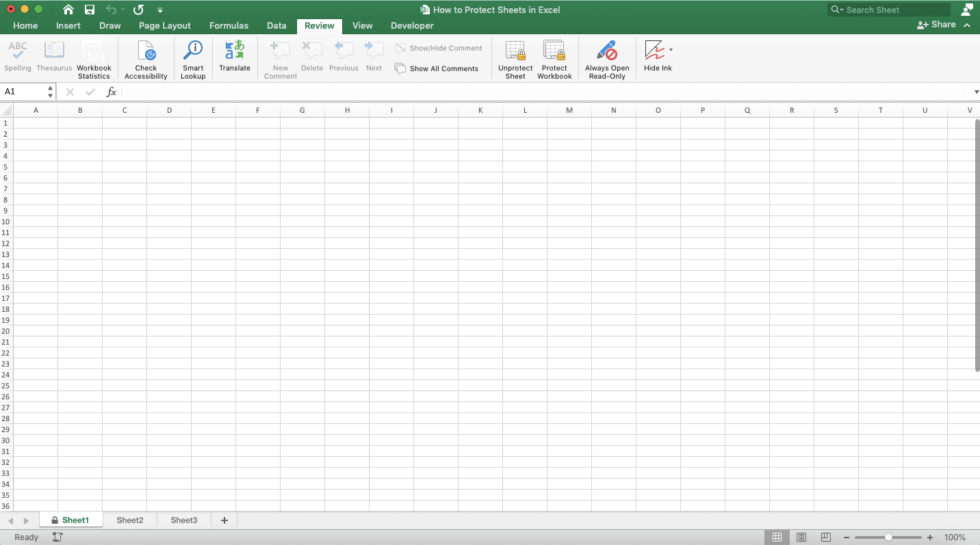The image size is (980, 545).
Task: Open the Formulas ribbon tab
Action: click(x=229, y=26)
